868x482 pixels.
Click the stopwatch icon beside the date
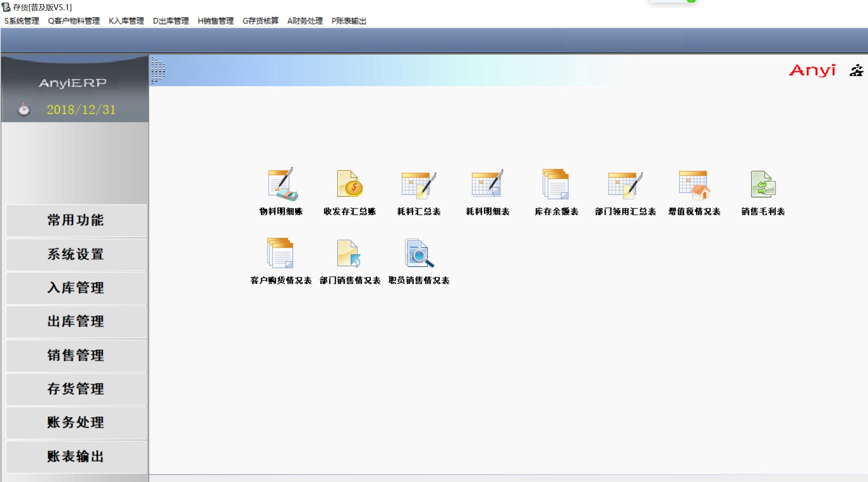pyautogui.click(x=24, y=110)
